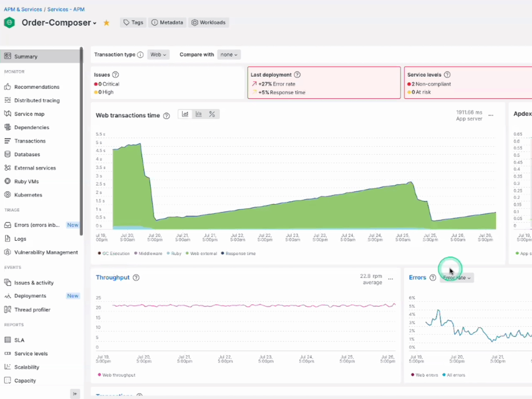Open the Workloads button
This screenshot has height=399, width=532.
(x=209, y=22)
